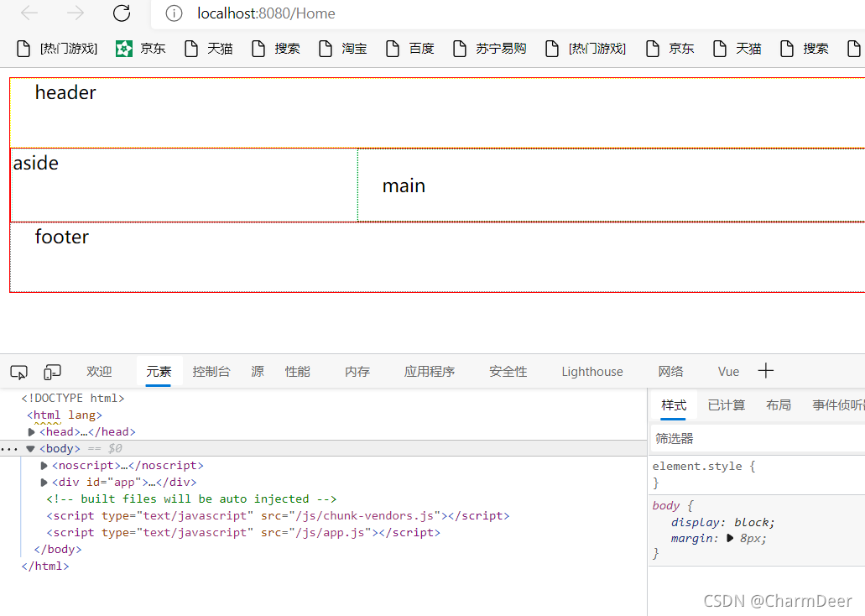Select the closing </html> tag
The image size is (865, 616).
coord(45,566)
